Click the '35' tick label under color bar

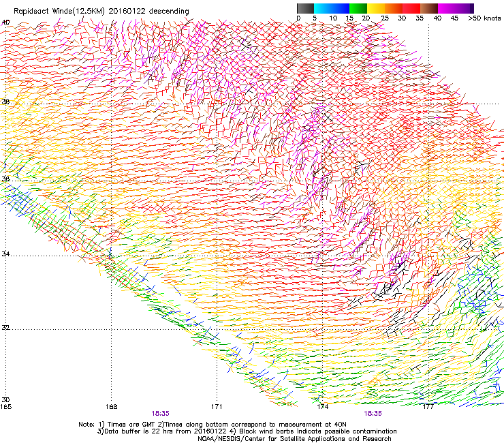420,18
